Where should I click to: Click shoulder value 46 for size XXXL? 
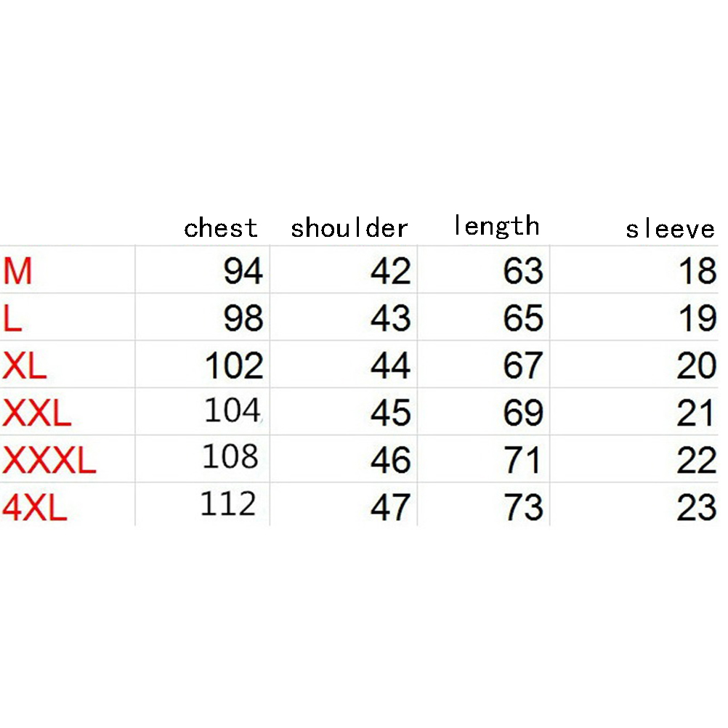390,461
